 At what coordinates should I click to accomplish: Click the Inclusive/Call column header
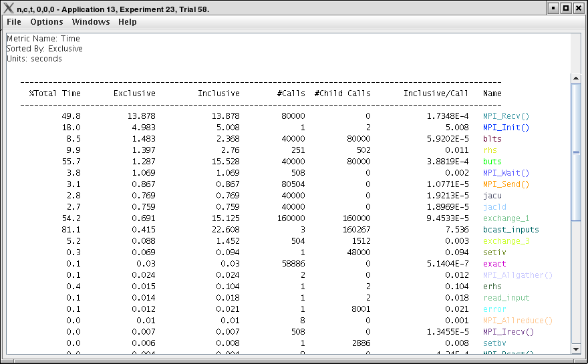coord(436,94)
